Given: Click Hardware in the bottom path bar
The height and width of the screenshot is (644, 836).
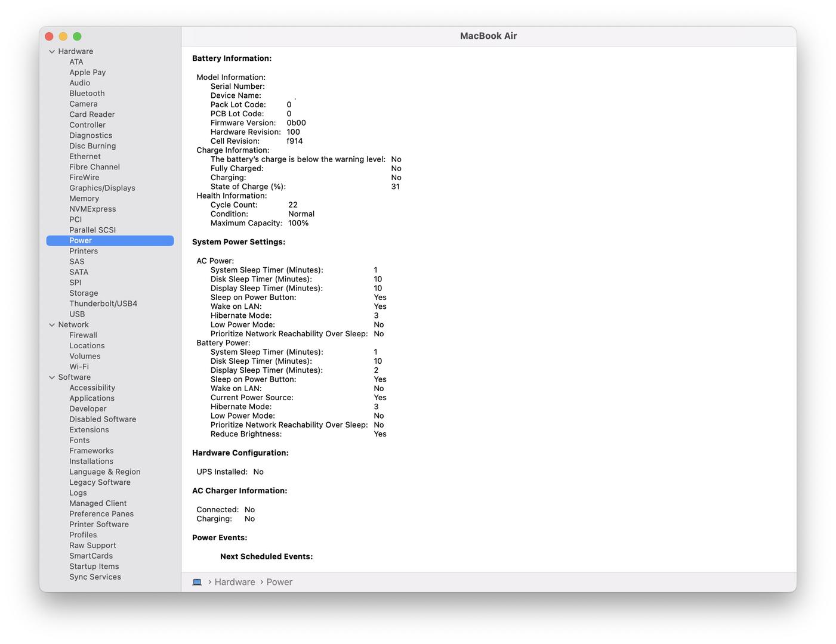Looking at the screenshot, I should 235,582.
